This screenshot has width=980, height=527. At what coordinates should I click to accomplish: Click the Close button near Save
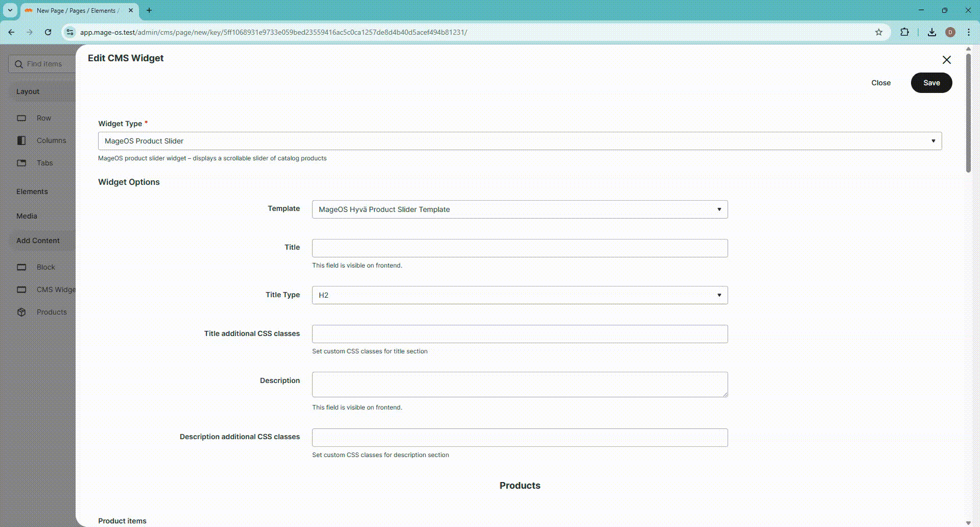pyautogui.click(x=880, y=82)
